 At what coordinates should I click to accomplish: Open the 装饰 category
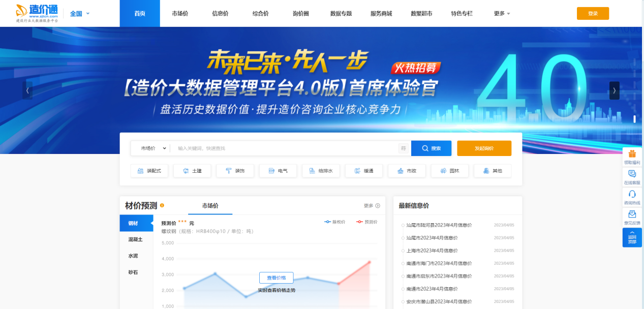tap(235, 171)
